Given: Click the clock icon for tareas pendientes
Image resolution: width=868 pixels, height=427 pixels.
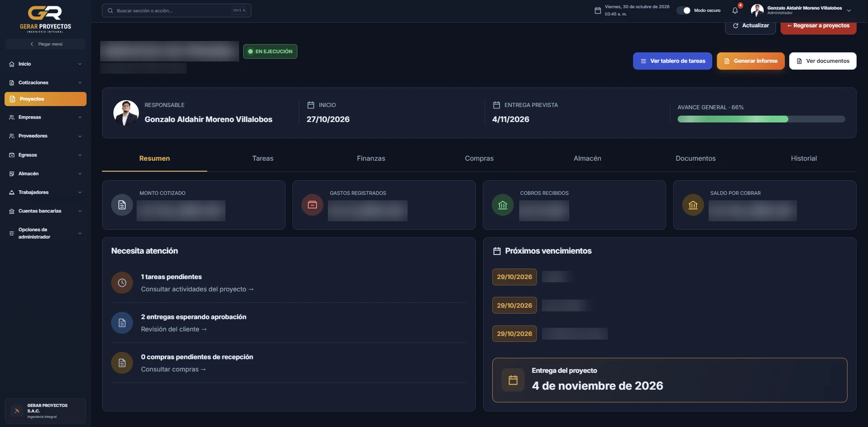Looking at the screenshot, I should (x=122, y=283).
